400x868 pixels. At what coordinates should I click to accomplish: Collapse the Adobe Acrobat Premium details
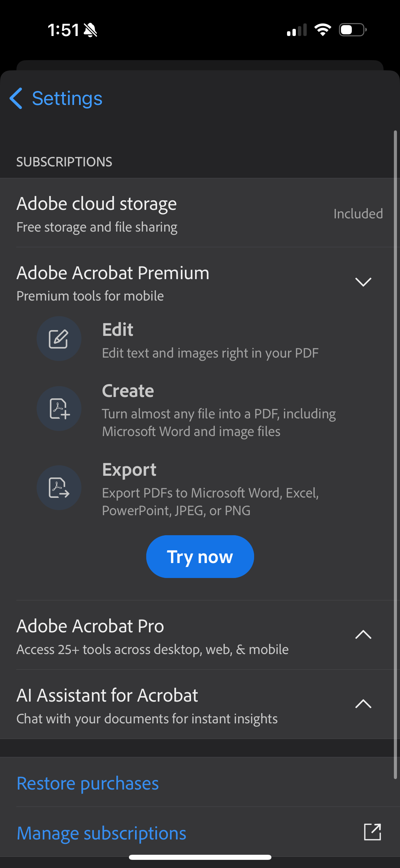coord(363,282)
